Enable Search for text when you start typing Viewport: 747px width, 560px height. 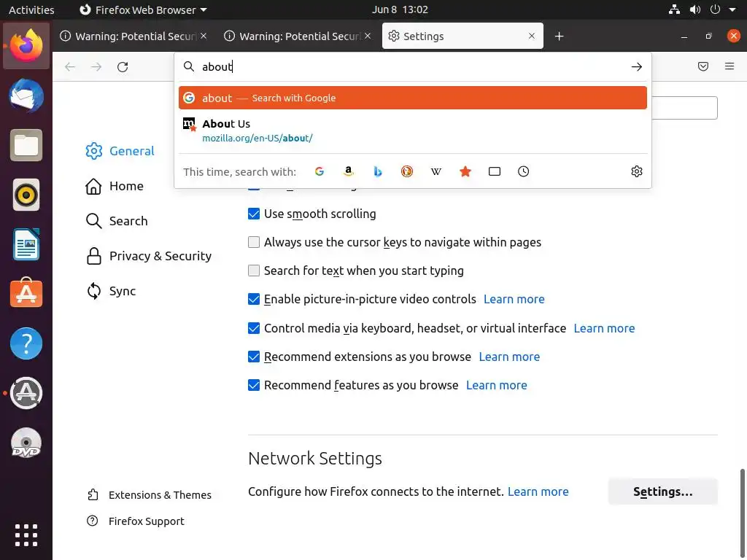(x=254, y=271)
